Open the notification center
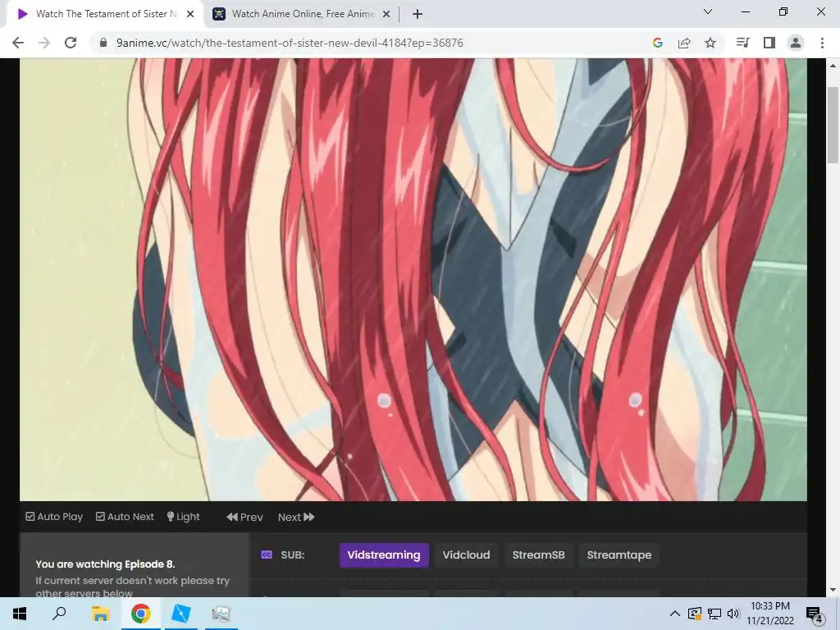 pyautogui.click(x=814, y=614)
